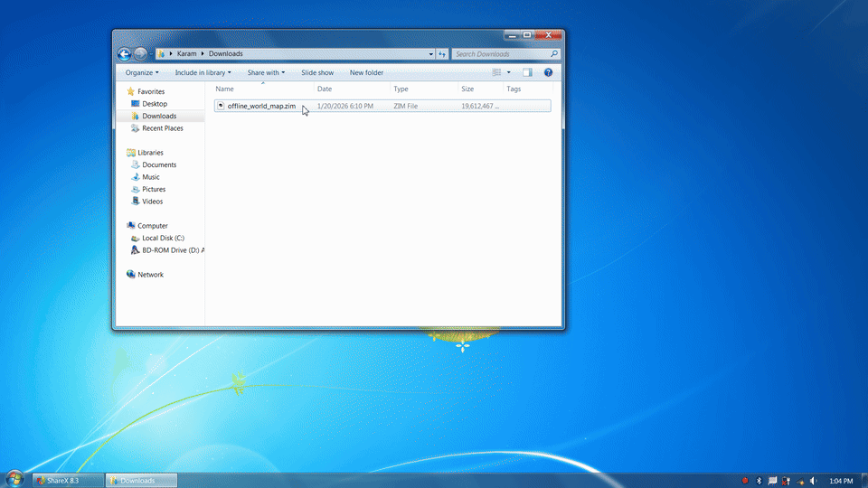Open the Windows Start orb
868x488 pixels.
coord(14,479)
